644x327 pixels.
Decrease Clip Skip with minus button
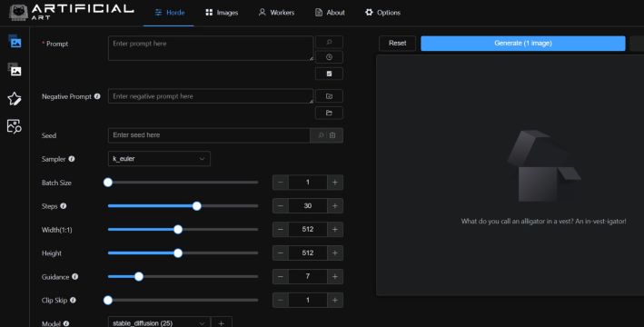tap(281, 300)
